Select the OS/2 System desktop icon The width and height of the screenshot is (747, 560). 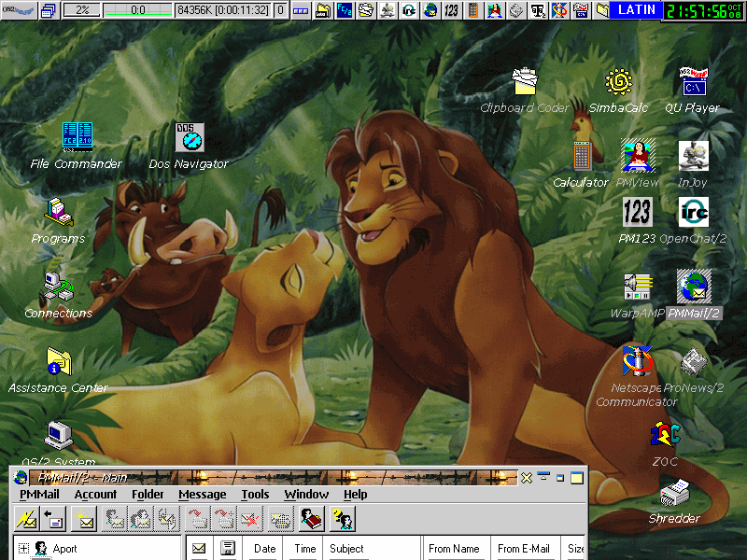pos(59,436)
